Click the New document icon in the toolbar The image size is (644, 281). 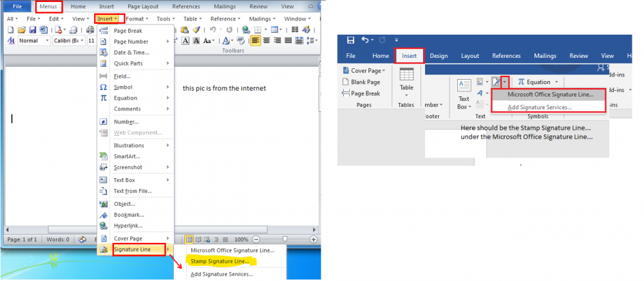tap(11, 30)
